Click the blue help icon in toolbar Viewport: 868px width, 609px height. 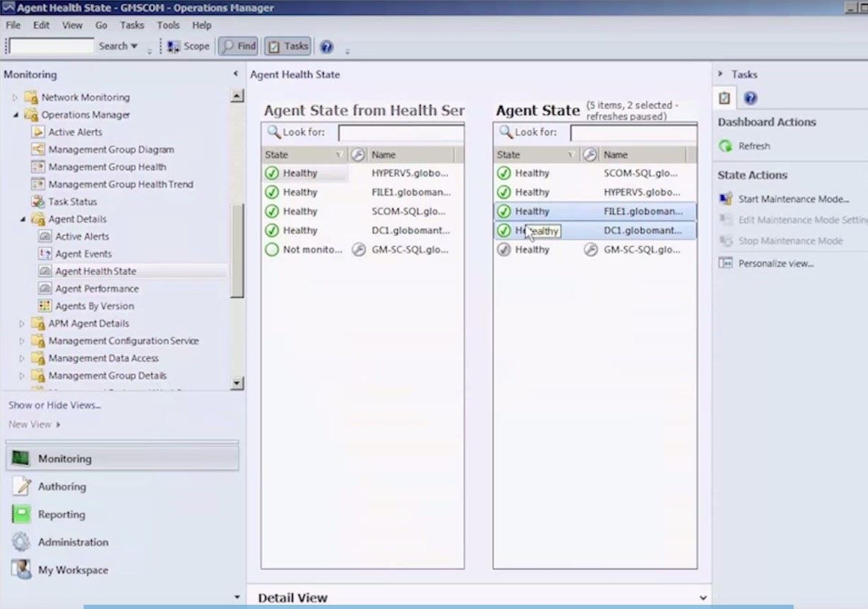326,47
